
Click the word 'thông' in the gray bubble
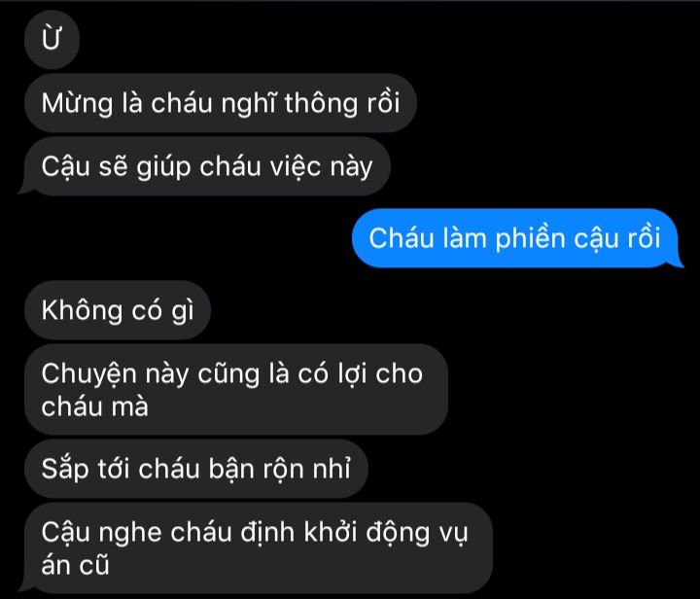pos(321,104)
